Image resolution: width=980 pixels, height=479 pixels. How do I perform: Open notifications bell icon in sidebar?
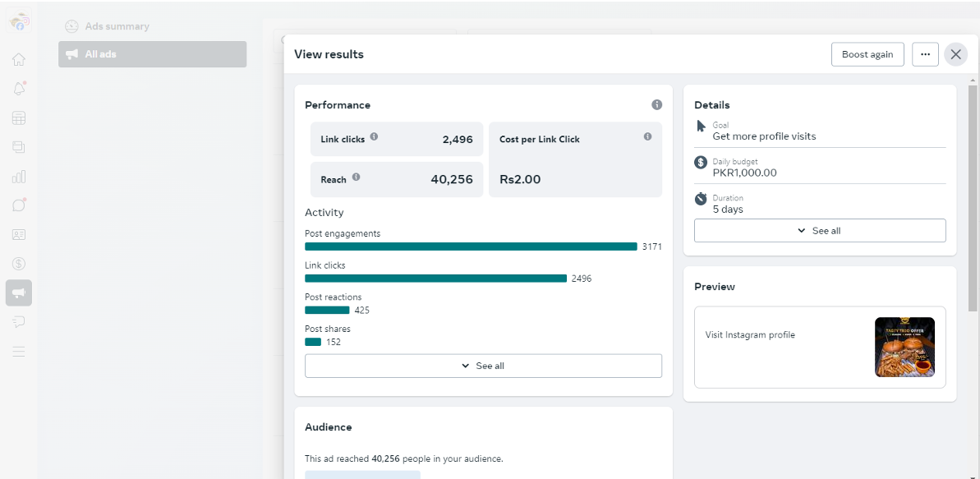[x=19, y=89]
